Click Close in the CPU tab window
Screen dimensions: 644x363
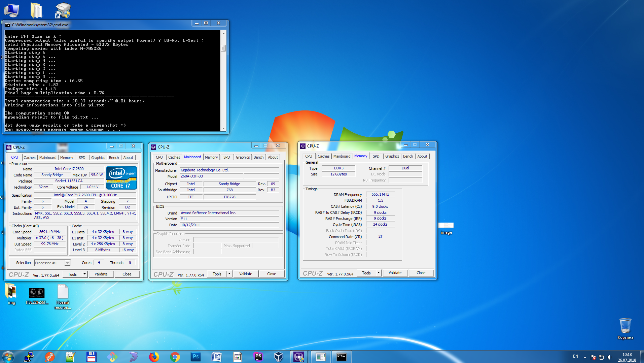127,274
